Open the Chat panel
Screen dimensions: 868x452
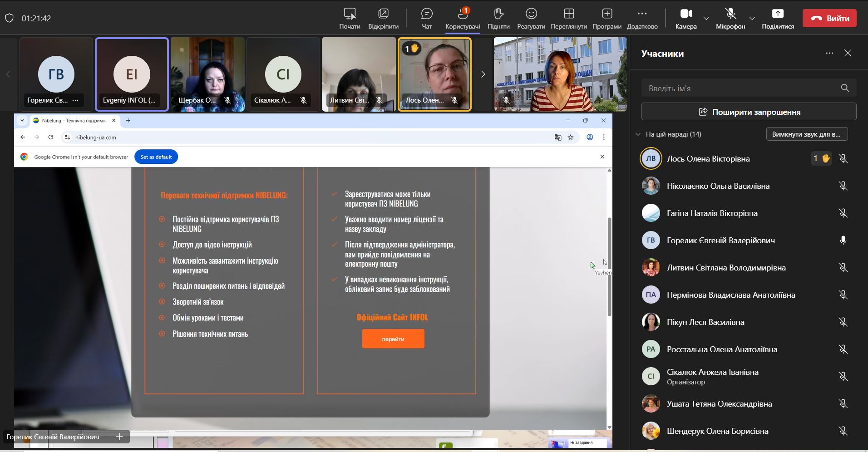427,18
